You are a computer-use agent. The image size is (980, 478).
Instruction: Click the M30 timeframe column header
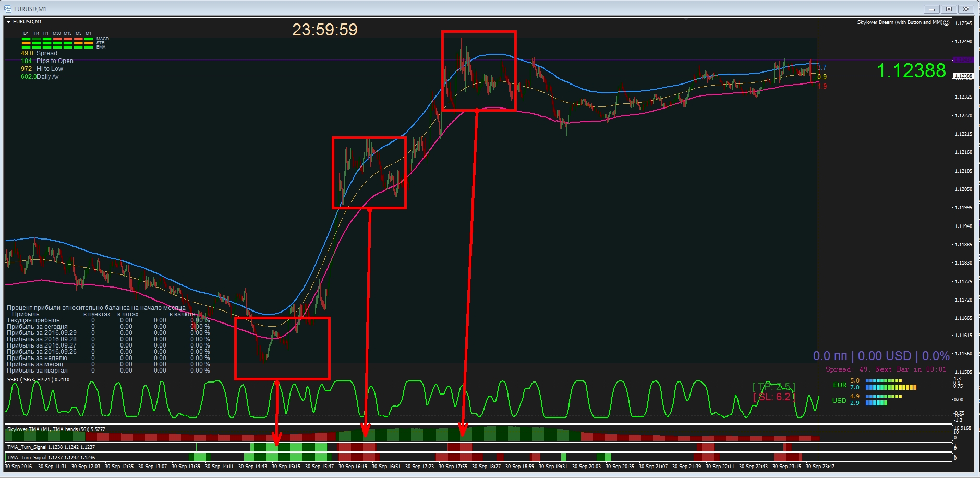[x=56, y=33]
